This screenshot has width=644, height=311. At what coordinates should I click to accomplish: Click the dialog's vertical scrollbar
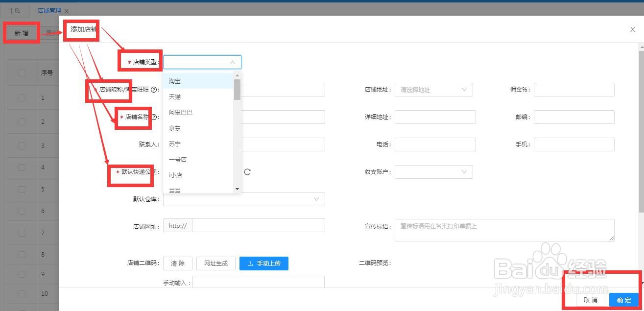pos(641,131)
